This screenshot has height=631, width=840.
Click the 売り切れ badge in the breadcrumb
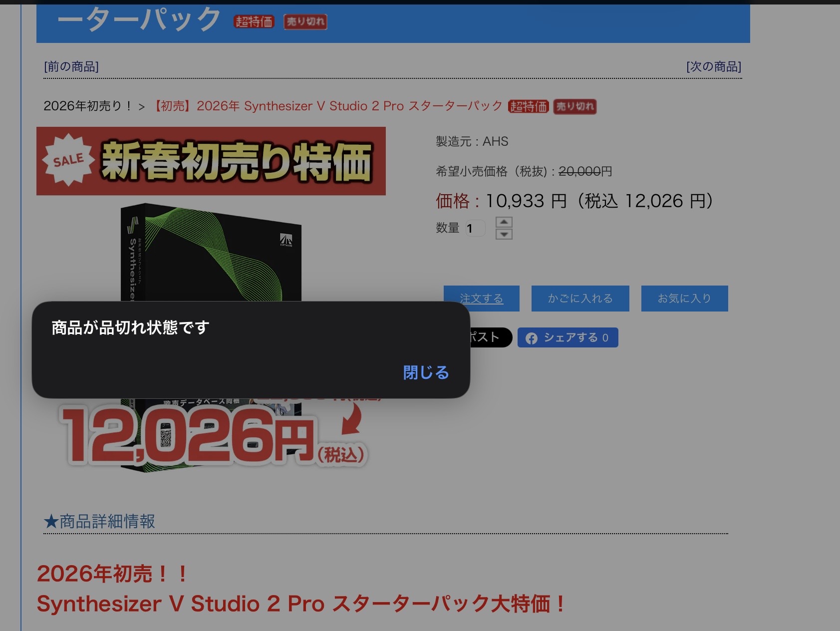575,106
